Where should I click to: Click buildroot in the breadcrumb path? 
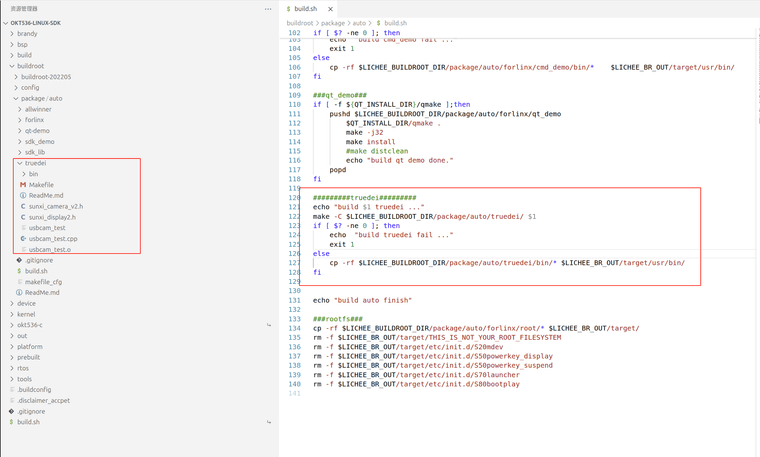(300, 23)
